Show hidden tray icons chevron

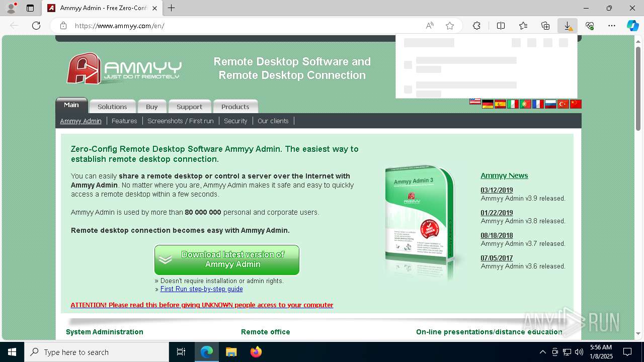pos(542,352)
